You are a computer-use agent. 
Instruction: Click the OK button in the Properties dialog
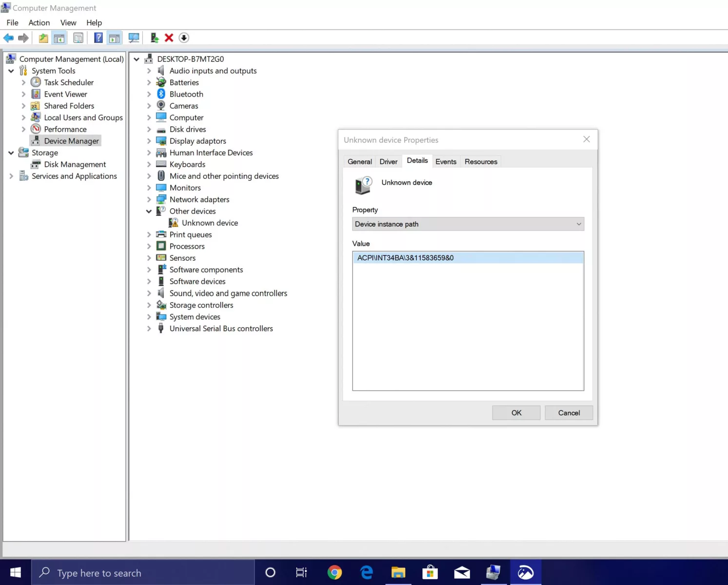516,412
